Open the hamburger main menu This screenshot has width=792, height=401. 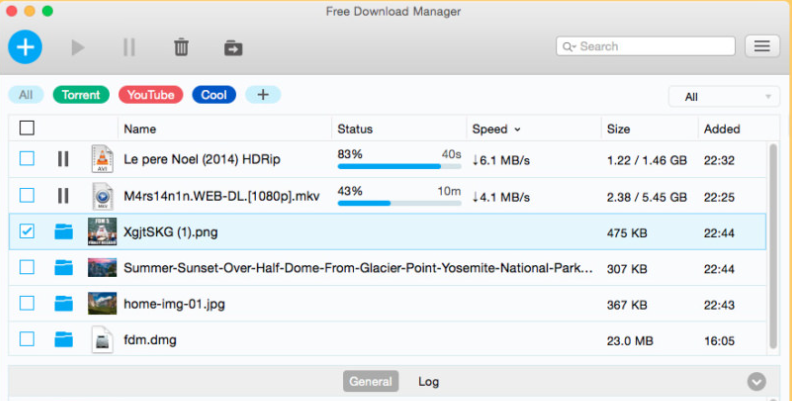coord(762,46)
